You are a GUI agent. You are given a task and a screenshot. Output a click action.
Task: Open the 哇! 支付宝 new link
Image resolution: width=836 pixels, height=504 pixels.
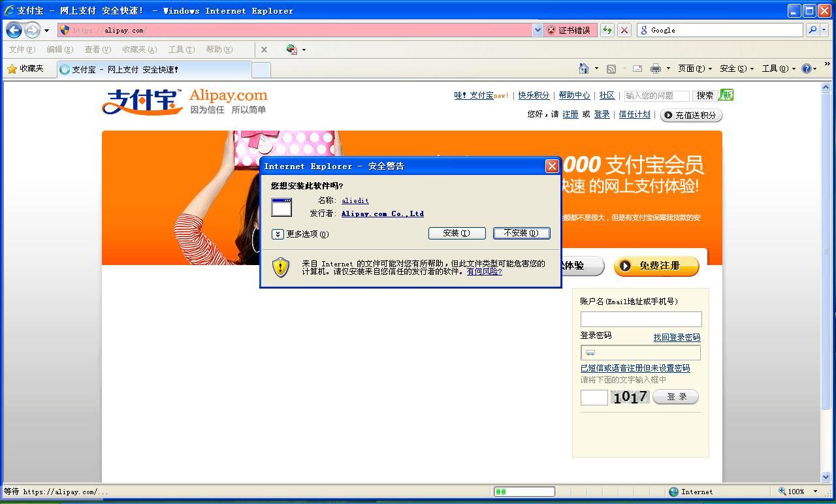coord(481,95)
